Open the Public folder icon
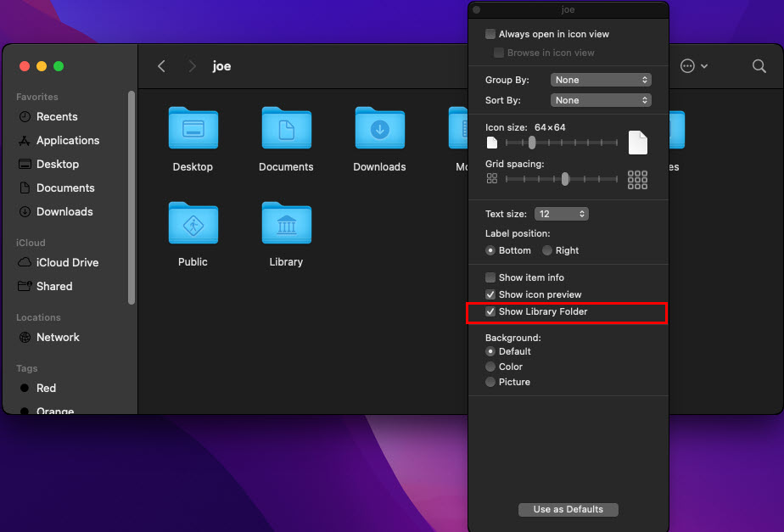Image resolution: width=784 pixels, height=532 pixels. [193, 225]
